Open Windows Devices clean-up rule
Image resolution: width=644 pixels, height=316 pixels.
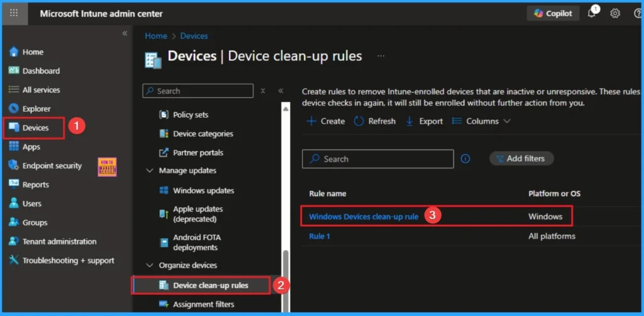[364, 217]
